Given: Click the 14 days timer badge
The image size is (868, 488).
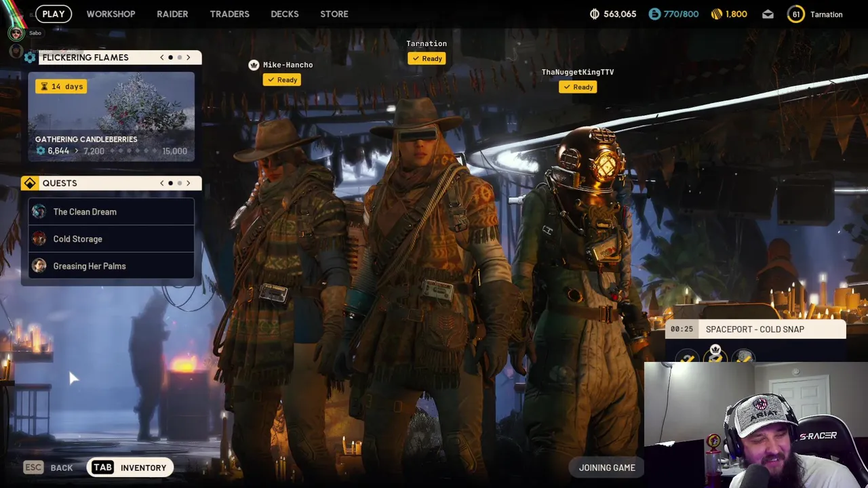Looking at the screenshot, I should pos(61,86).
